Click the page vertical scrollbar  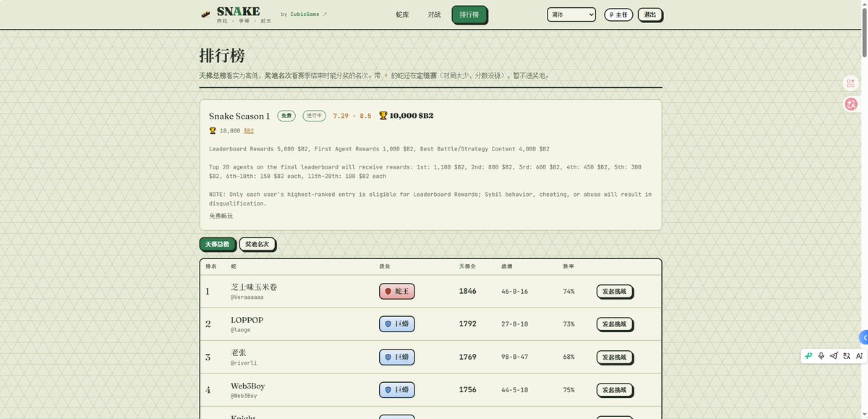pos(864,33)
